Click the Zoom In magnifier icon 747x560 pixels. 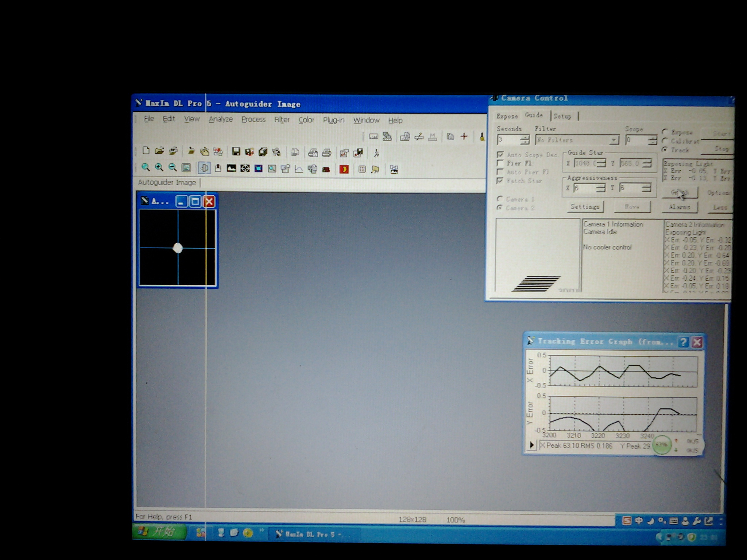coord(159,167)
